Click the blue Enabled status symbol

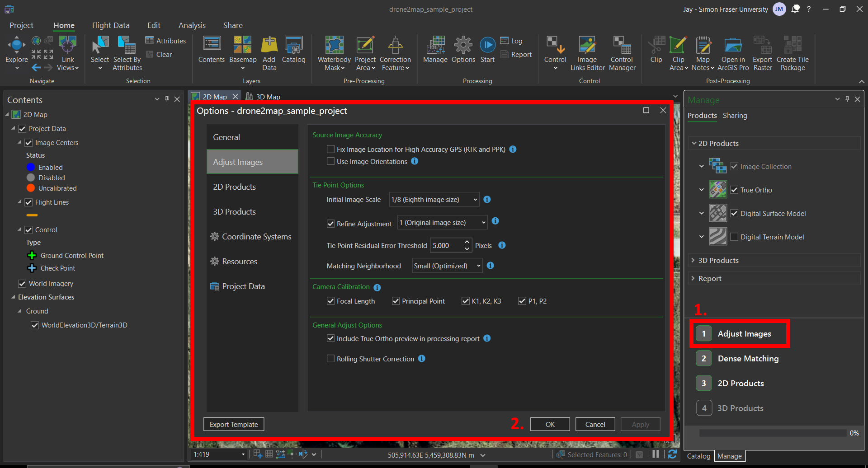coord(31,168)
